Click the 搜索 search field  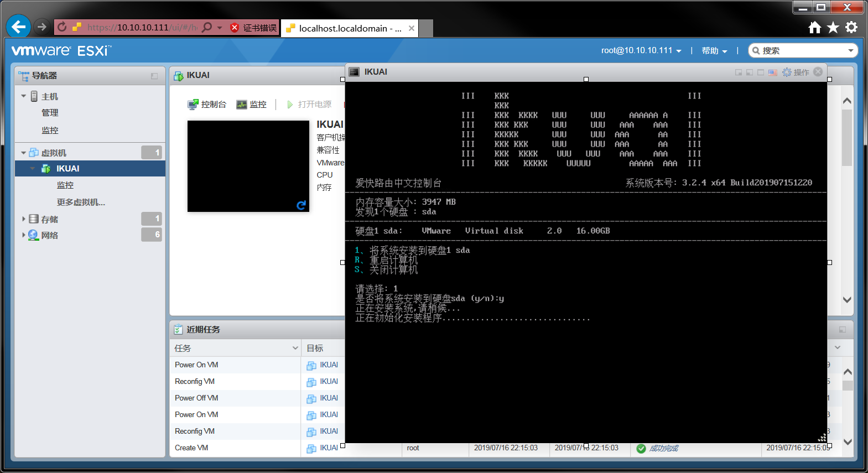tap(802, 50)
